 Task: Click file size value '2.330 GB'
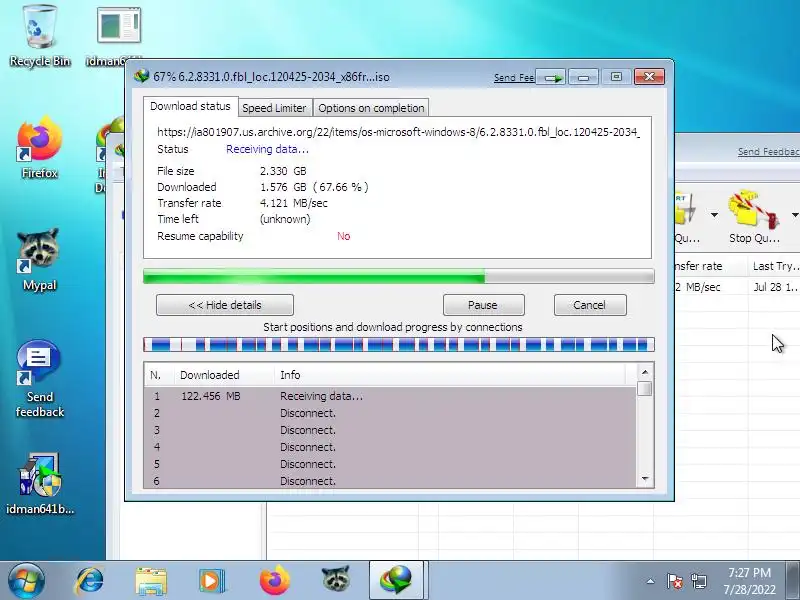click(283, 171)
